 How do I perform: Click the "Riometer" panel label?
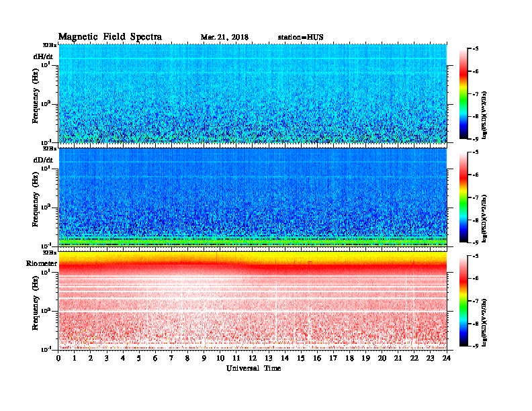tap(42, 263)
